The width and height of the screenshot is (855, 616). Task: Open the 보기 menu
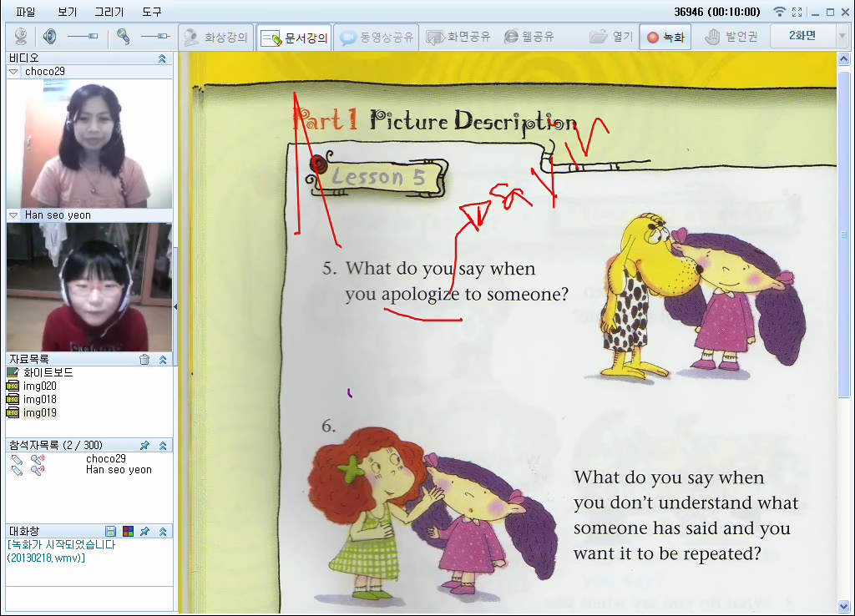point(67,12)
